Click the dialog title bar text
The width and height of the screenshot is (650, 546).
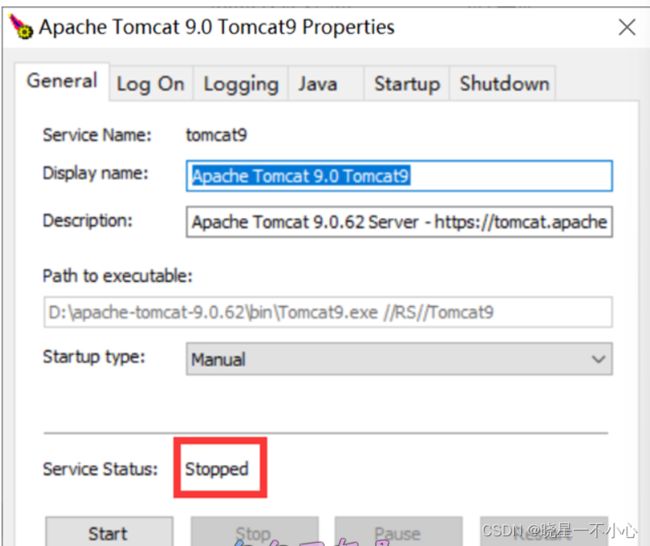click(217, 27)
